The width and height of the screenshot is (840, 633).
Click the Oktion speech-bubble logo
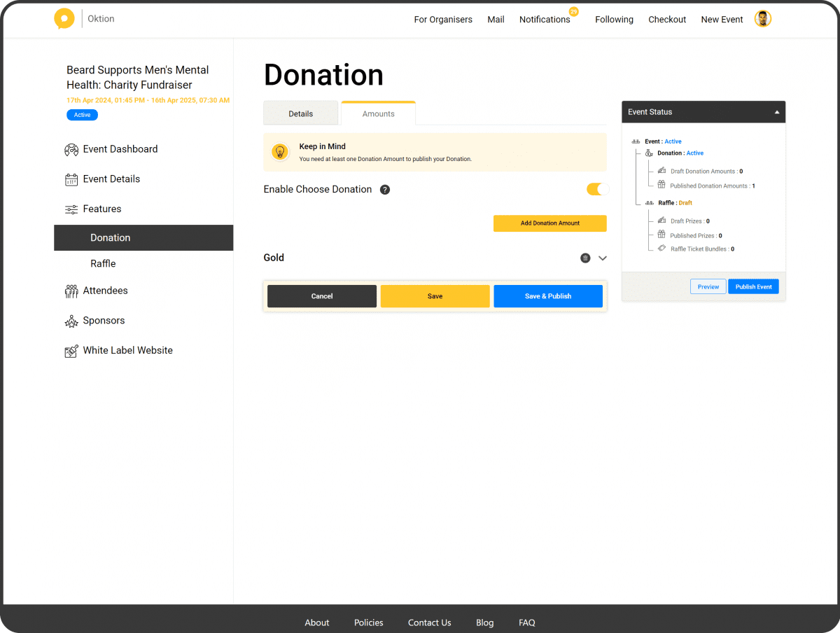(64, 18)
